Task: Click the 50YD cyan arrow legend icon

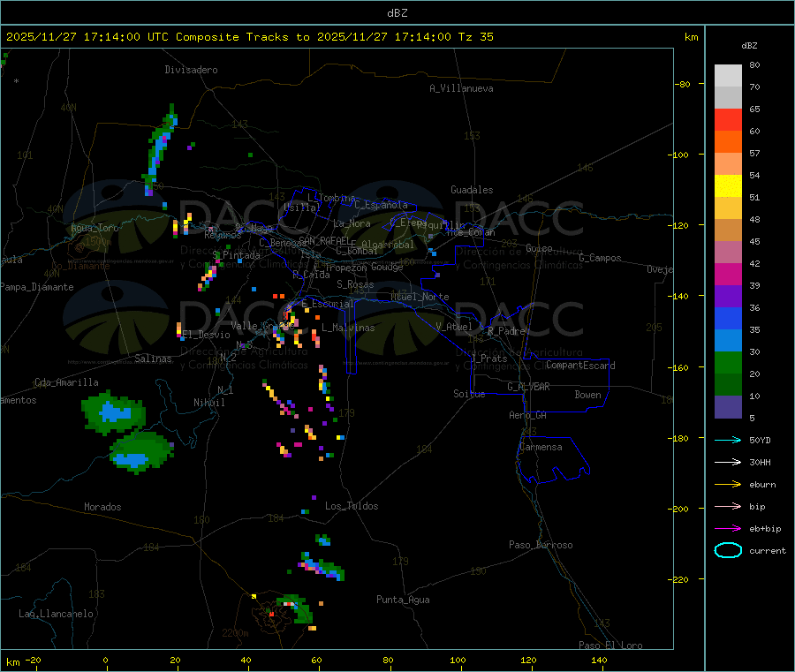Action: tap(728, 440)
